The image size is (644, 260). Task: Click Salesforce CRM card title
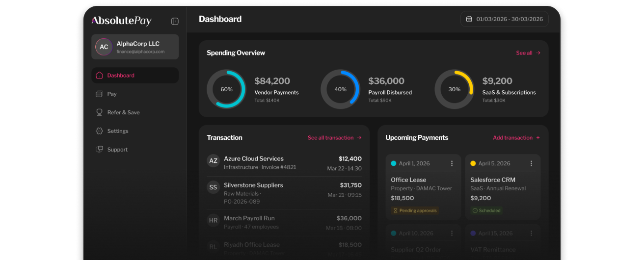pyautogui.click(x=493, y=180)
